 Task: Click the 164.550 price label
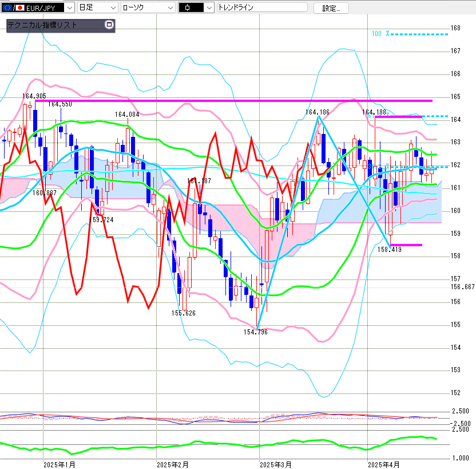(60, 104)
